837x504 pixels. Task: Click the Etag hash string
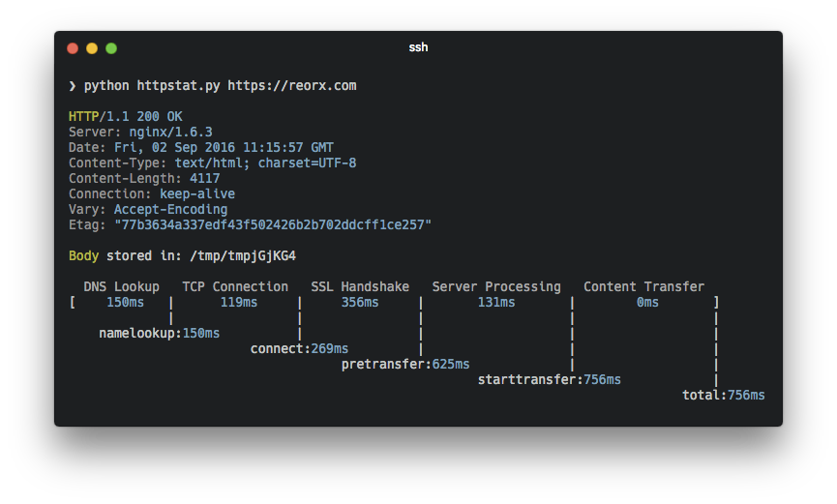tap(273, 224)
